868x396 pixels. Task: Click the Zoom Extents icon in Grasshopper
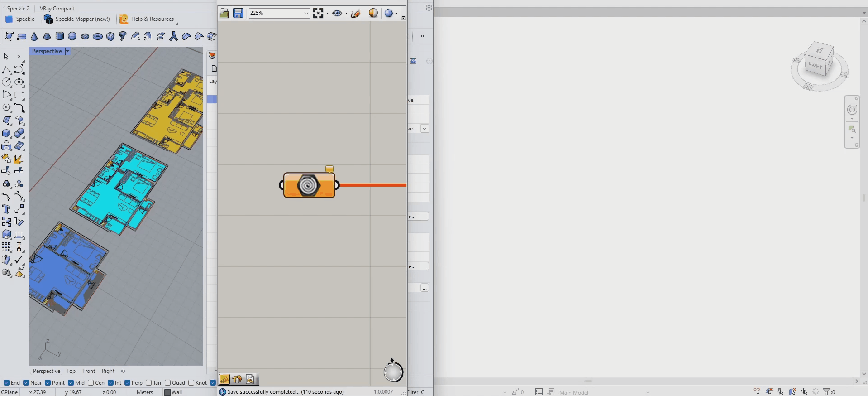coord(318,13)
